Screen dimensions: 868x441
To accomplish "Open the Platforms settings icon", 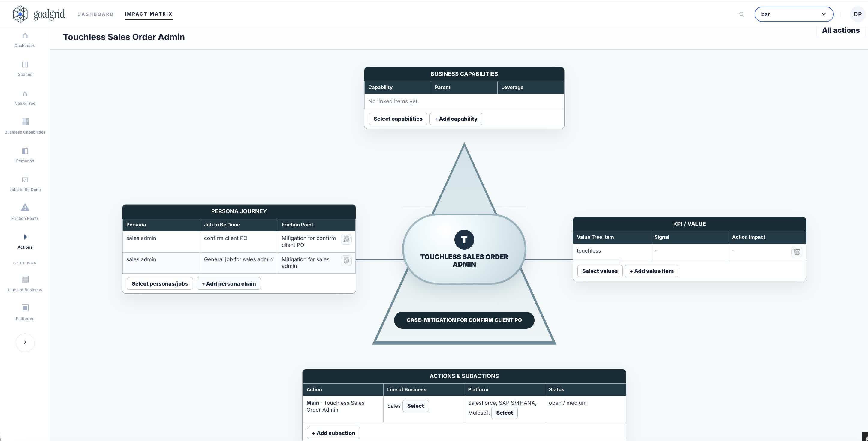I will pos(25,308).
